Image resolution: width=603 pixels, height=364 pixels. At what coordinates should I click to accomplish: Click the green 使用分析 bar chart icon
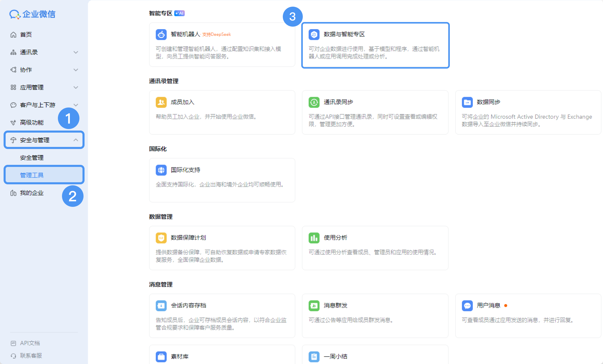(x=314, y=238)
